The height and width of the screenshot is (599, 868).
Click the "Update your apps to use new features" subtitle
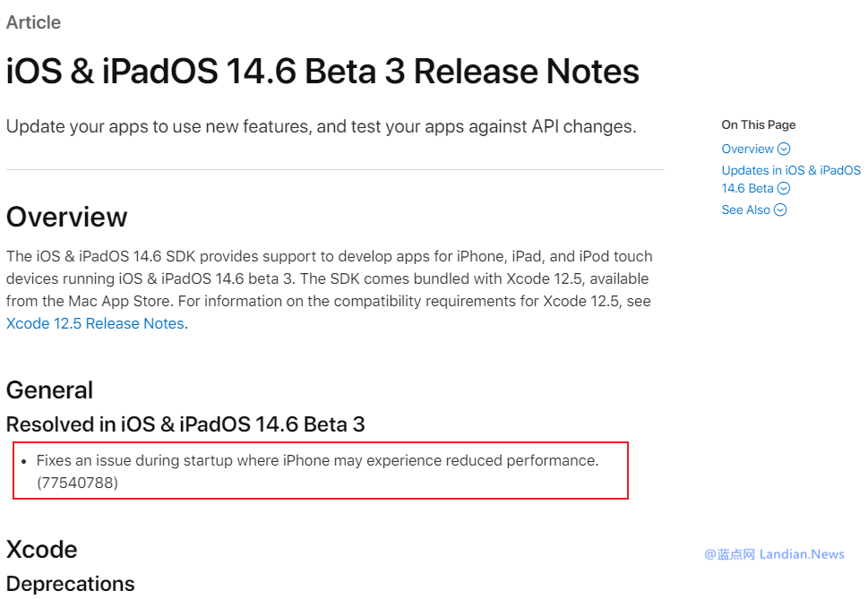coord(321,127)
